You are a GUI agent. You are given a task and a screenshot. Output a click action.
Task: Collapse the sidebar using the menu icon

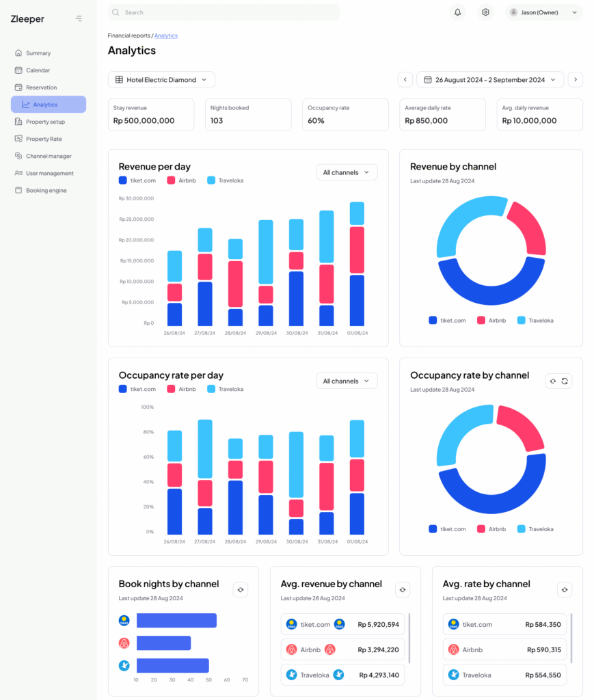pyautogui.click(x=79, y=18)
